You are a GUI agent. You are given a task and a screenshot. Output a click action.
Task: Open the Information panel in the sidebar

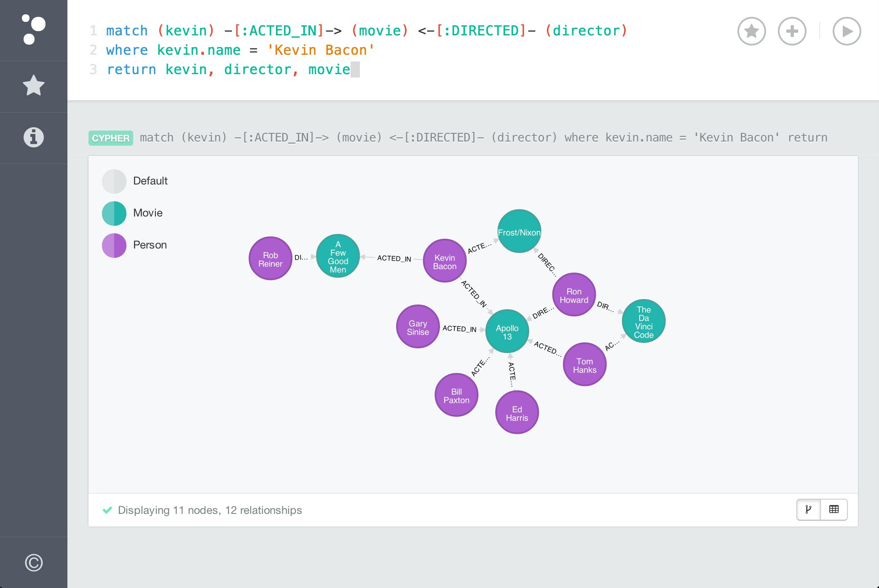[33, 137]
